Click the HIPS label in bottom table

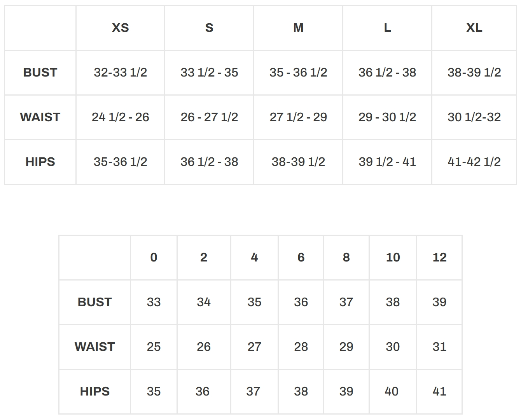(x=94, y=392)
